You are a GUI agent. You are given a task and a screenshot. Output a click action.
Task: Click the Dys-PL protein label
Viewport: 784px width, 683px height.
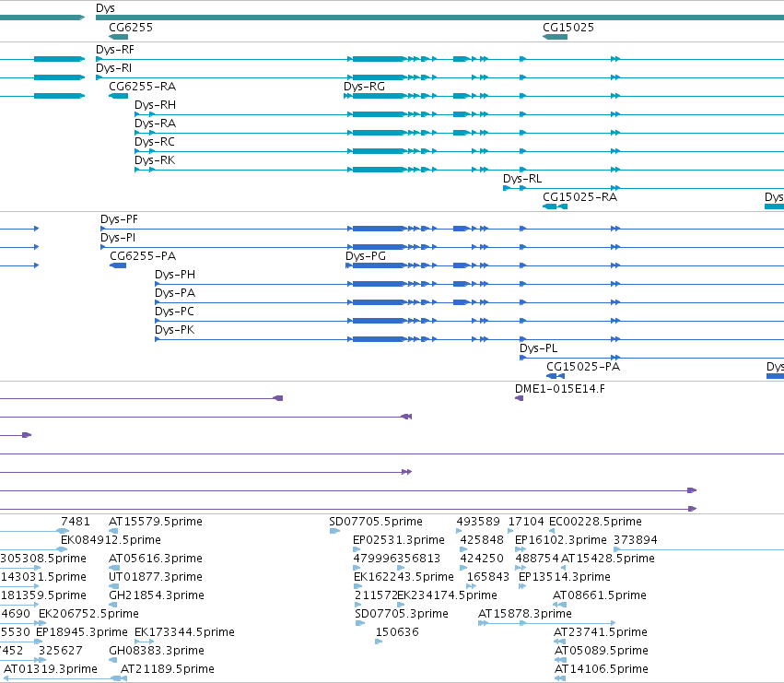click(539, 348)
